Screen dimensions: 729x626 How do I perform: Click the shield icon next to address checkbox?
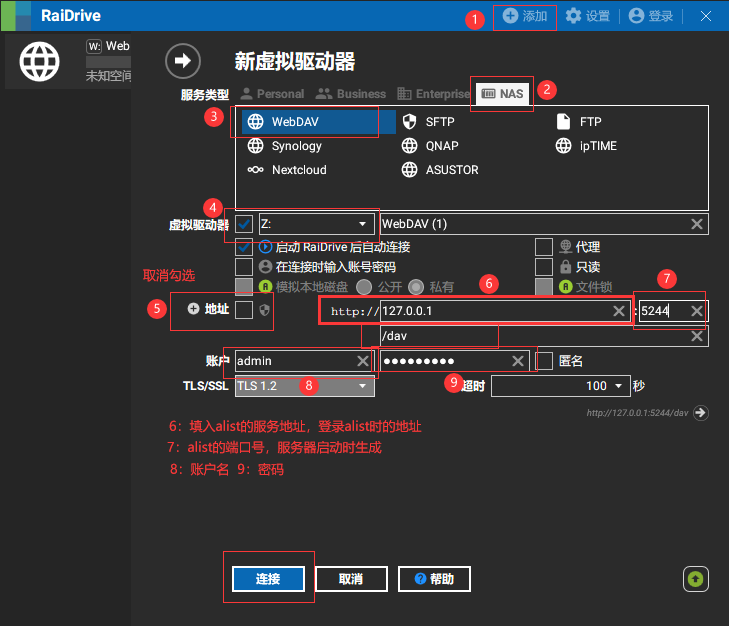click(x=264, y=310)
